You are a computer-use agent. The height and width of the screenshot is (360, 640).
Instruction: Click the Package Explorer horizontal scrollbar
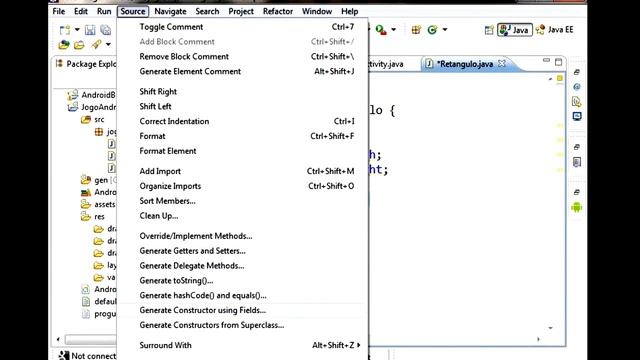(91, 340)
